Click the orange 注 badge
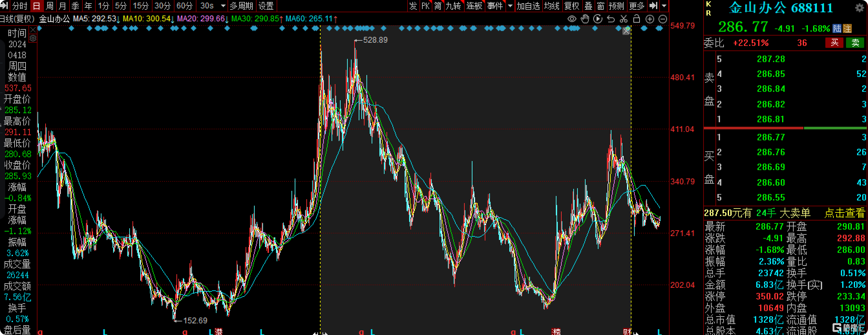 [847, 28]
